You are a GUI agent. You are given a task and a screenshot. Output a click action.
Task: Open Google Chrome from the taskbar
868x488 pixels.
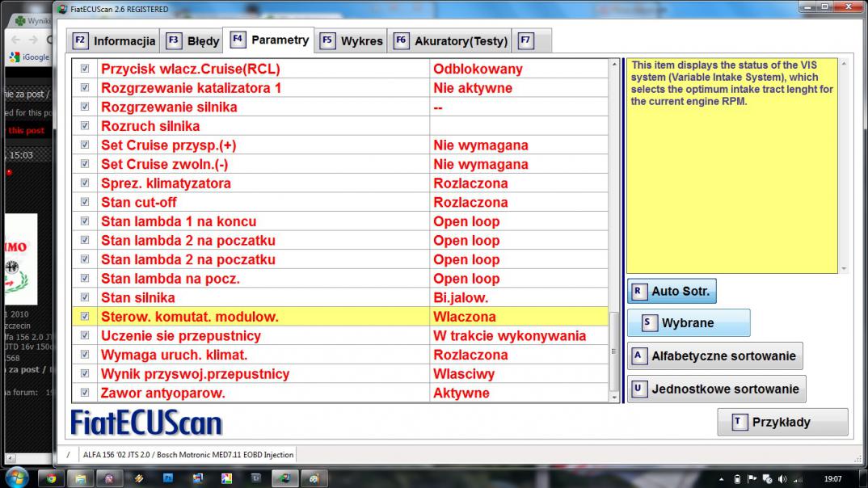tap(51, 478)
